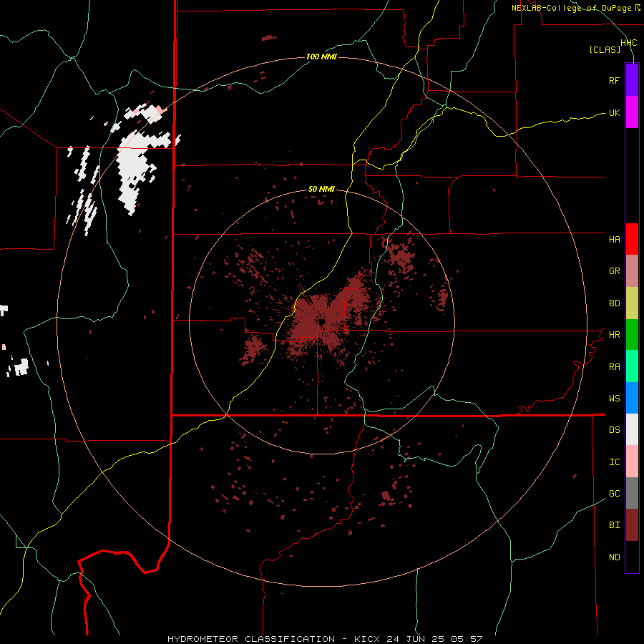Select the GR pink-tan legend swatch

[x=632, y=271]
